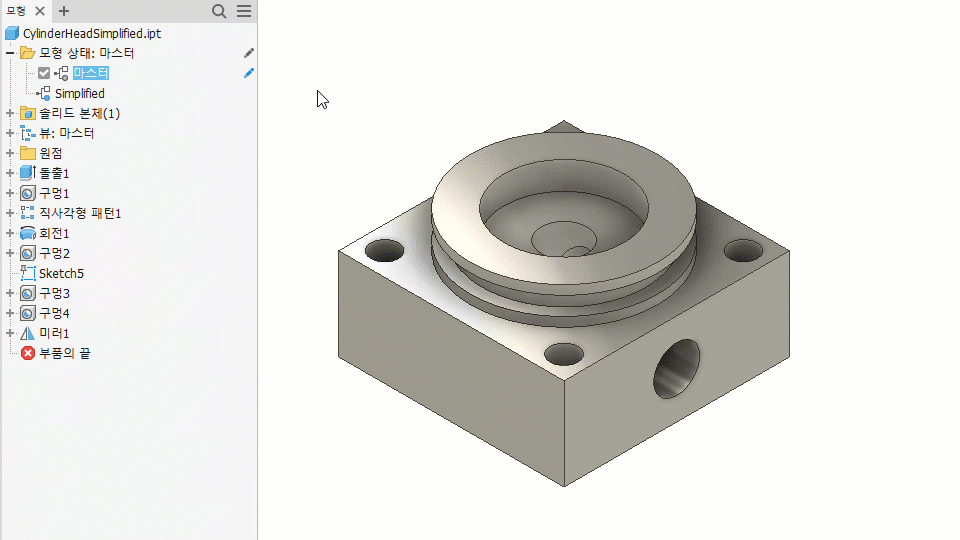960x540 pixels.
Task: Click the gray pencil icon beside 모형 상태
Action: pyautogui.click(x=249, y=53)
